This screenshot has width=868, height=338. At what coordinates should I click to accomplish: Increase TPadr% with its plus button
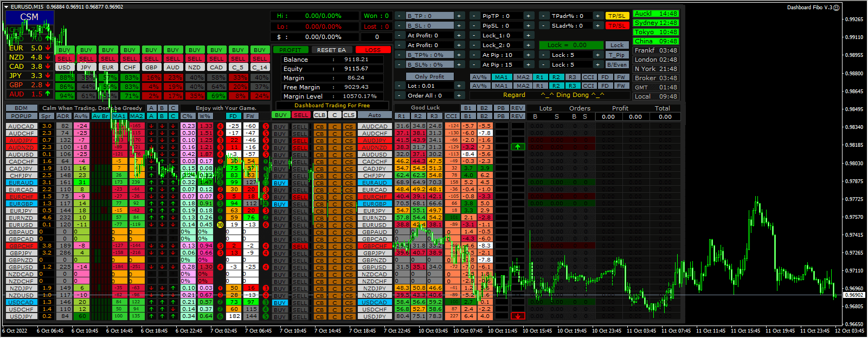pos(597,16)
